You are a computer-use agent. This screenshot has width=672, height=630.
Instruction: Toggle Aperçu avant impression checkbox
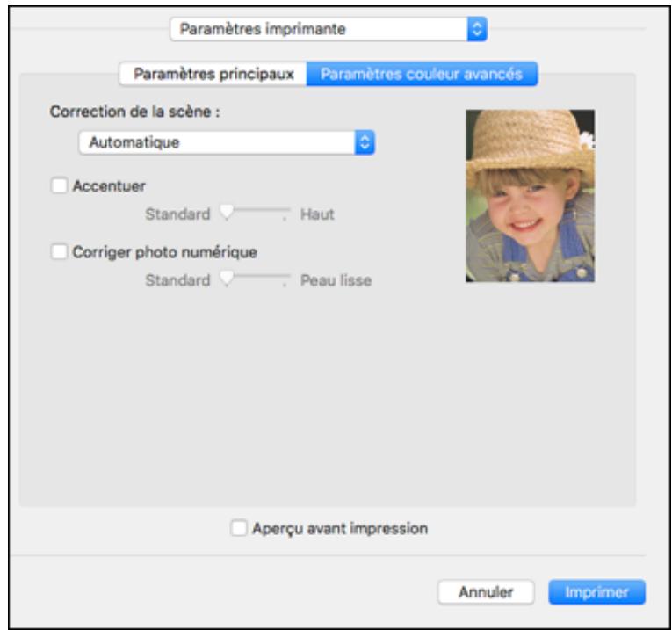[x=238, y=529]
